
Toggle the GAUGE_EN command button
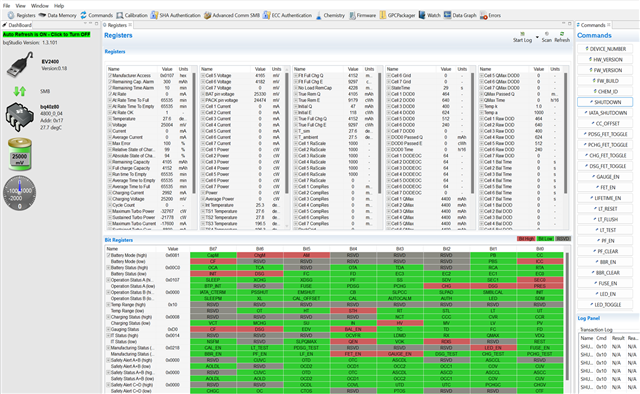(x=605, y=177)
